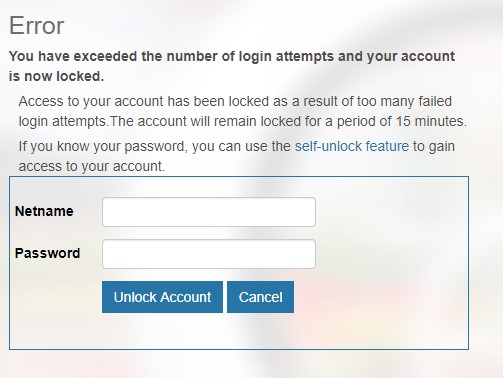Click the 'too many failed' phrase
This screenshot has width=503, height=378.
click(x=404, y=101)
